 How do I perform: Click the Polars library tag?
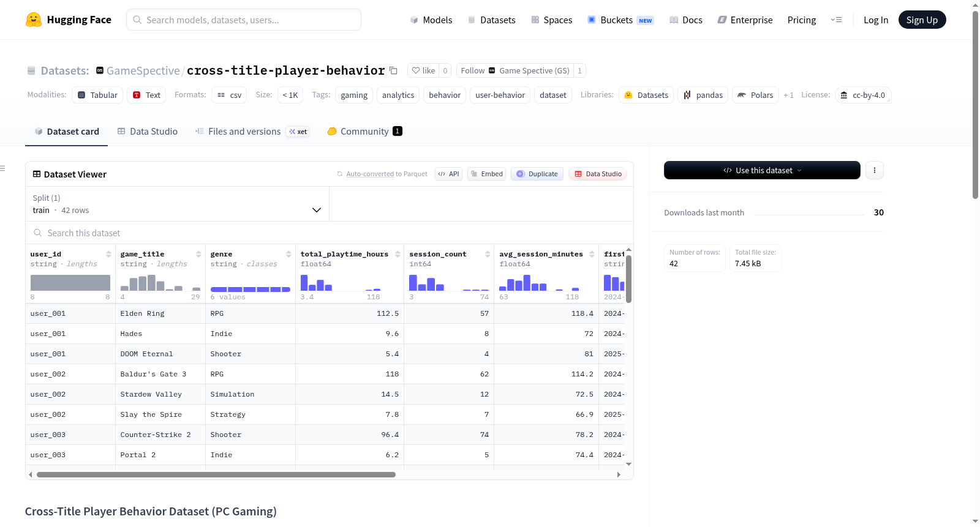click(x=755, y=95)
